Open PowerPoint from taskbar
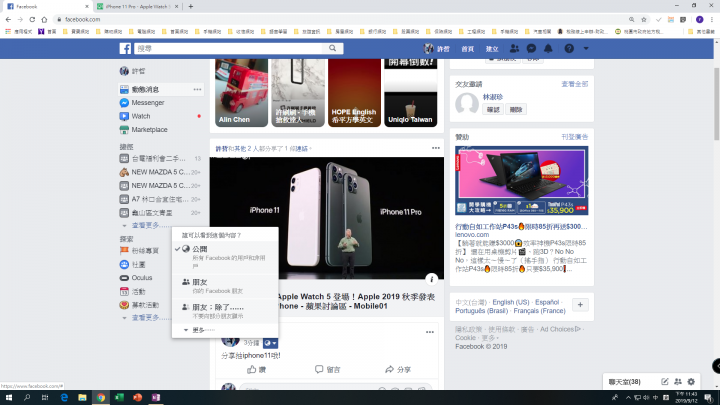This screenshot has width=720, height=405. [137, 397]
